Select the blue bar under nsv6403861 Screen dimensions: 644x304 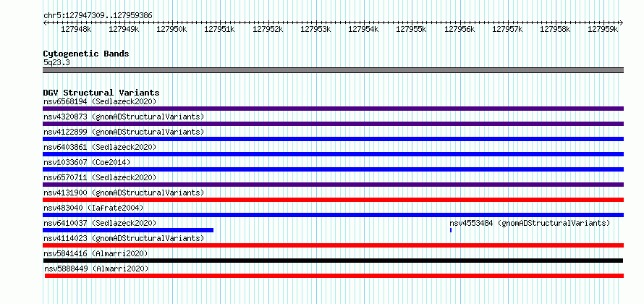[x=333, y=154]
